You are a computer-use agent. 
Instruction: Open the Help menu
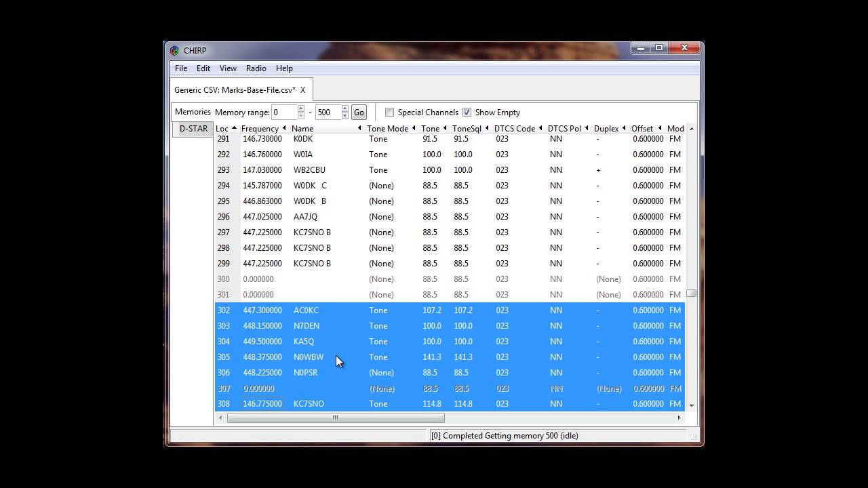(284, 68)
